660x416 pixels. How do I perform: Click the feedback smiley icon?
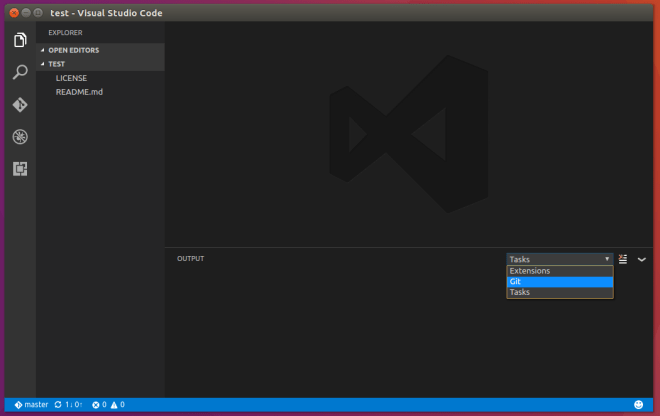639,405
